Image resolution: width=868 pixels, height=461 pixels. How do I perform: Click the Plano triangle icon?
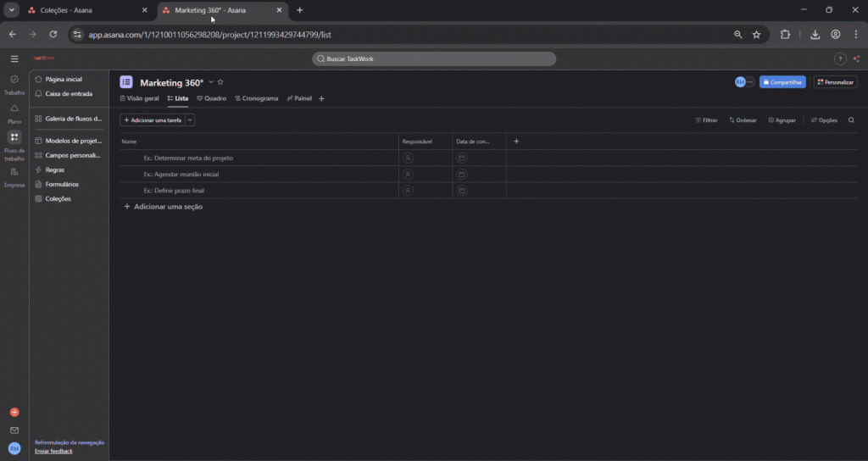click(14, 108)
